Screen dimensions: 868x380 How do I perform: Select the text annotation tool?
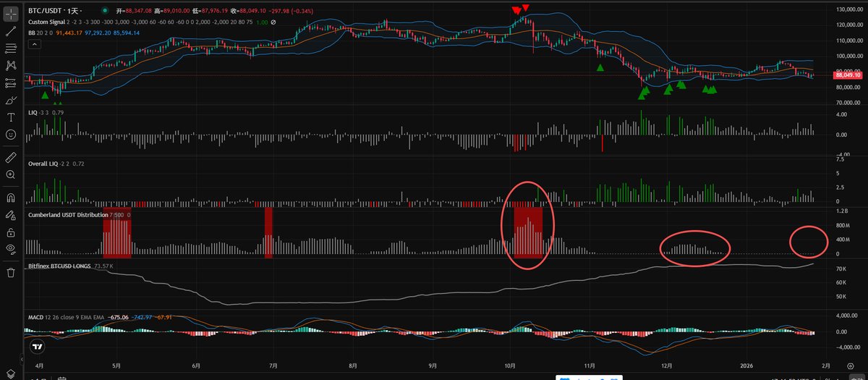tap(11, 118)
